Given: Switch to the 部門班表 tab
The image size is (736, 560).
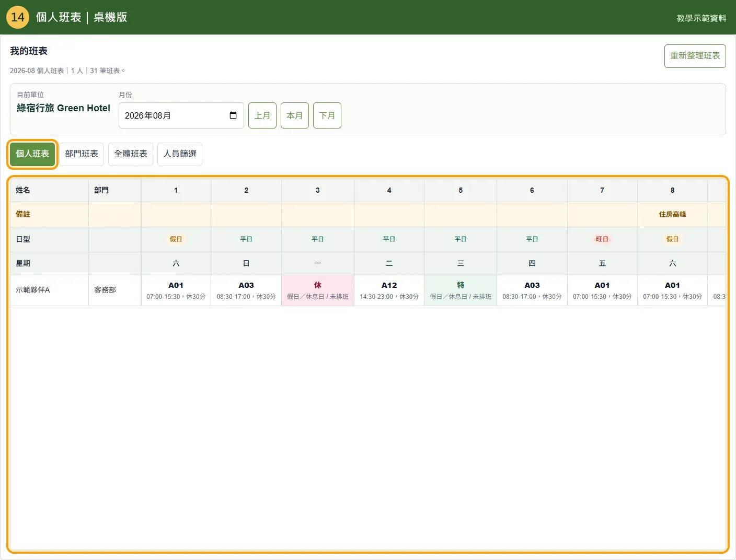Looking at the screenshot, I should pyautogui.click(x=82, y=154).
